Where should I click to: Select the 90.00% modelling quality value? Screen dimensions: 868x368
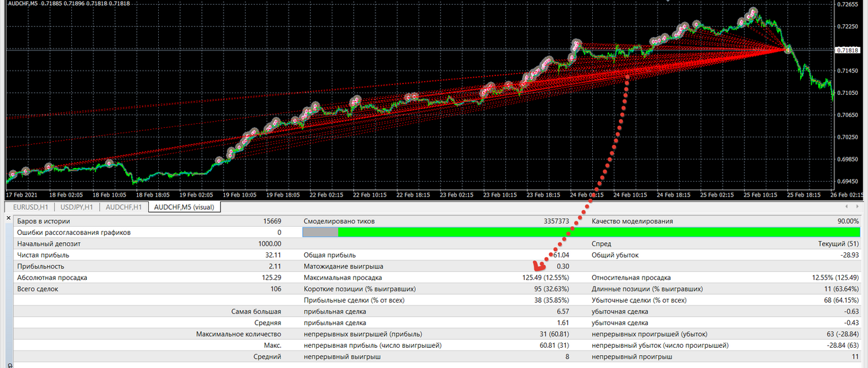pyautogui.click(x=848, y=221)
